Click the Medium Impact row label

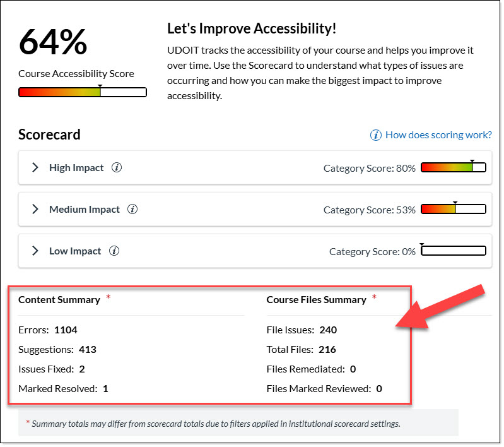(x=85, y=210)
